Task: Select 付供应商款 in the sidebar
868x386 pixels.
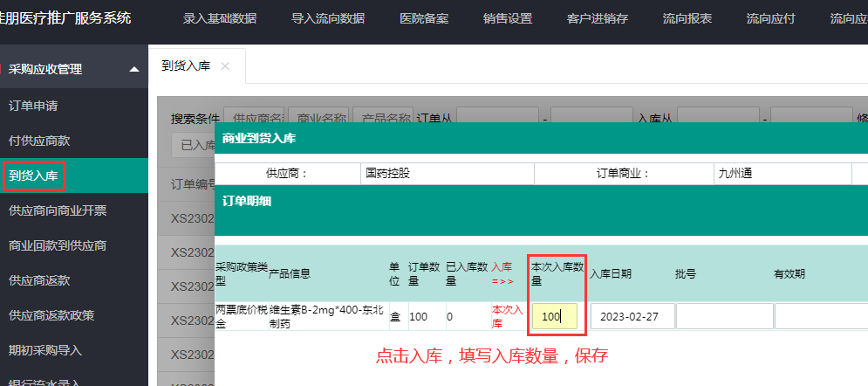Action: click(39, 141)
